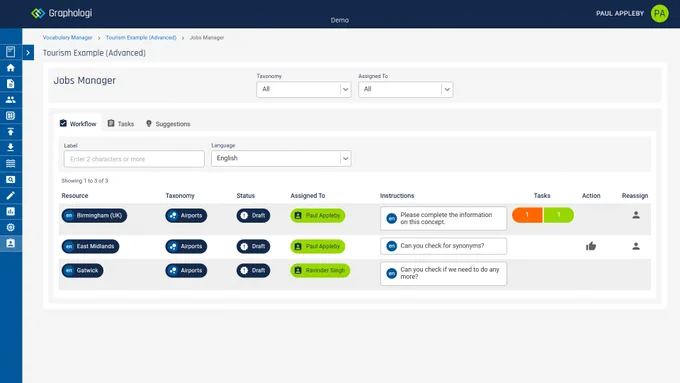The image size is (680, 383).
Task: Open the Language dropdown showing English
Action: click(281, 158)
